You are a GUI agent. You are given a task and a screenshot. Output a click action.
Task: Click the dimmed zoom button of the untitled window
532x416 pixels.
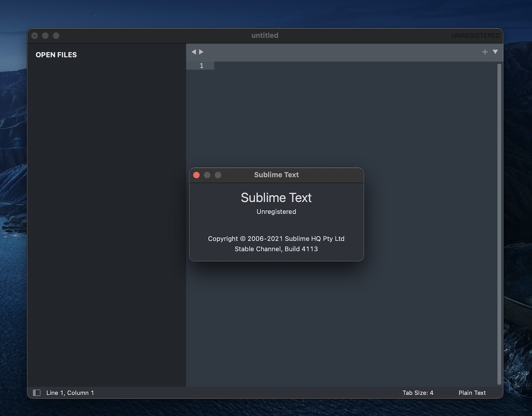[x=56, y=36]
